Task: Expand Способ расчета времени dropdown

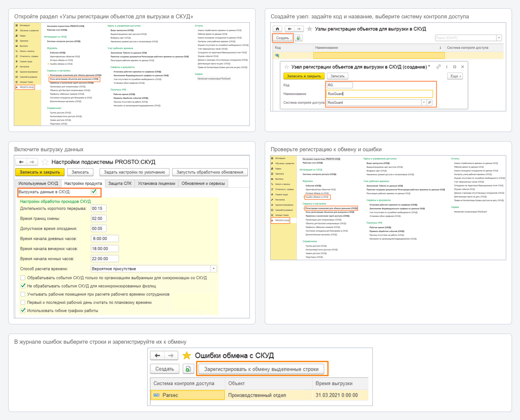Action: point(214,269)
